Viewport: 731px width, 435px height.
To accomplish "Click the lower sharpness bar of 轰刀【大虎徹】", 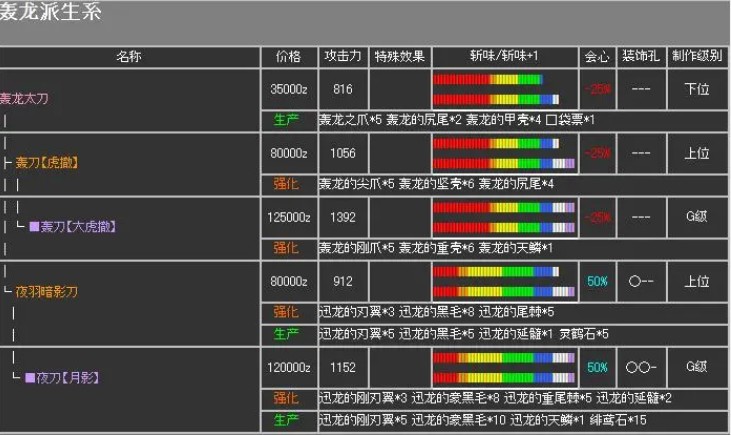I will point(503,225).
